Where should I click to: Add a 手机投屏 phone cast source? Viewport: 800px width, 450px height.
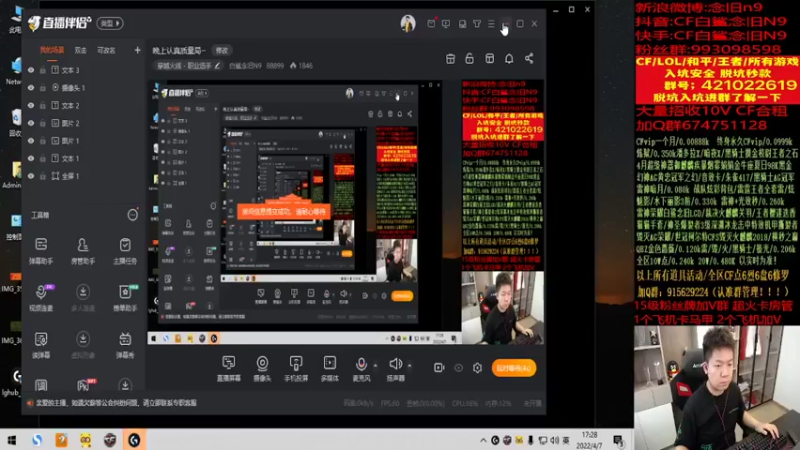[296, 368]
